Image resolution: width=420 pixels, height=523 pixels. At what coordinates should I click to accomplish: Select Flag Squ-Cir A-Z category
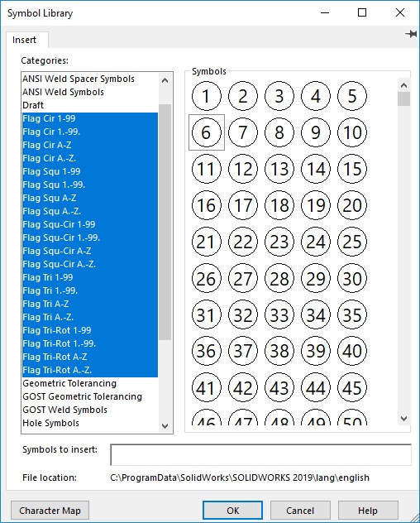pyautogui.click(x=90, y=251)
